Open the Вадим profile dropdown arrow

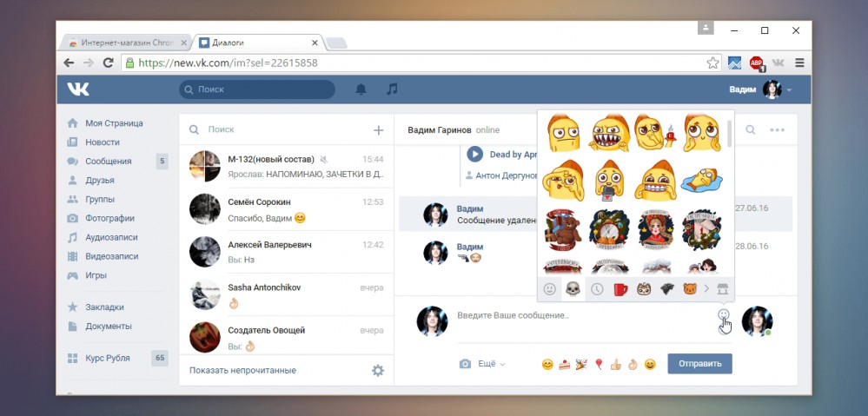[790, 90]
